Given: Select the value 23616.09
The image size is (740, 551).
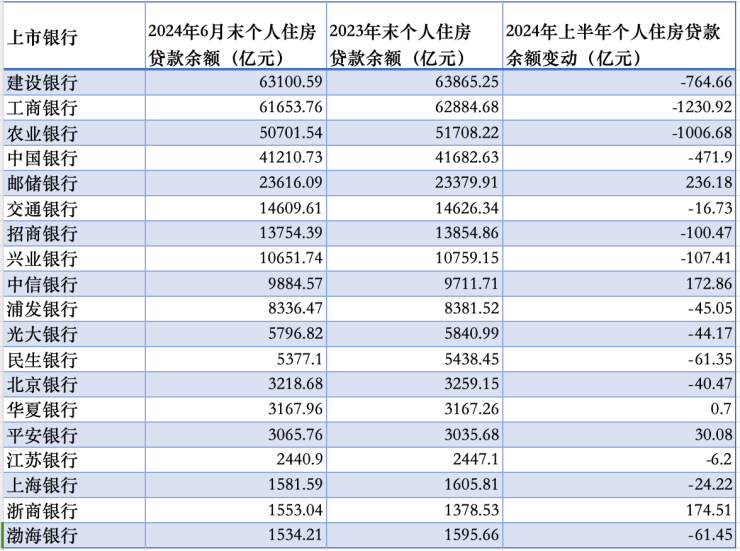Looking at the screenshot, I should [291, 182].
